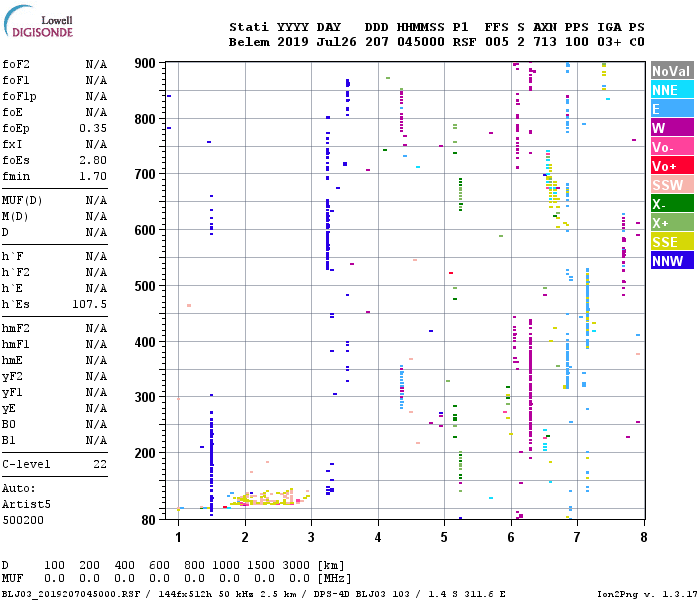Click the station name Belem
700x600 pixels.
pyautogui.click(x=249, y=42)
